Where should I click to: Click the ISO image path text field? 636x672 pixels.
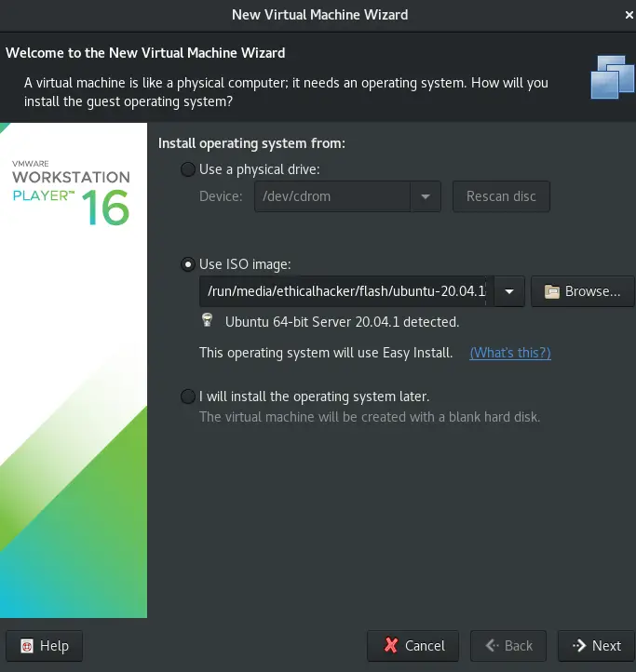click(346, 291)
